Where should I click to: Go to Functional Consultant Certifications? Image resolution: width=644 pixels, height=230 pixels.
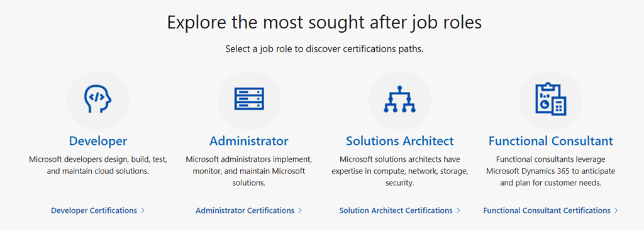[x=547, y=210]
